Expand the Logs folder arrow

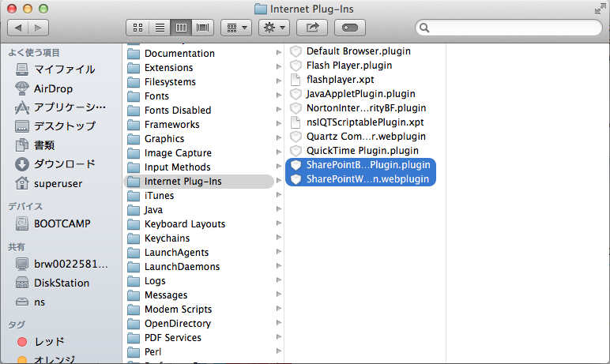pyautogui.click(x=279, y=280)
